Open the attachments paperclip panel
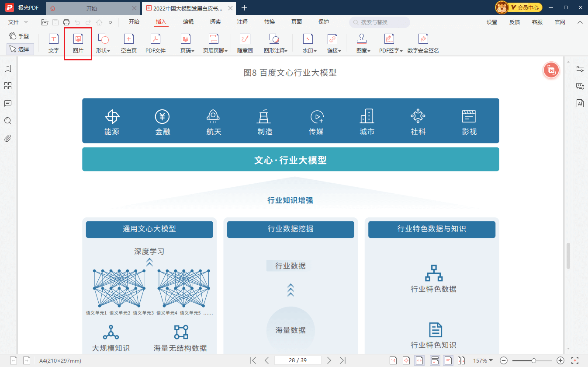Image resolution: width=588 pixels, height=367 pixels. coord(7,139)
